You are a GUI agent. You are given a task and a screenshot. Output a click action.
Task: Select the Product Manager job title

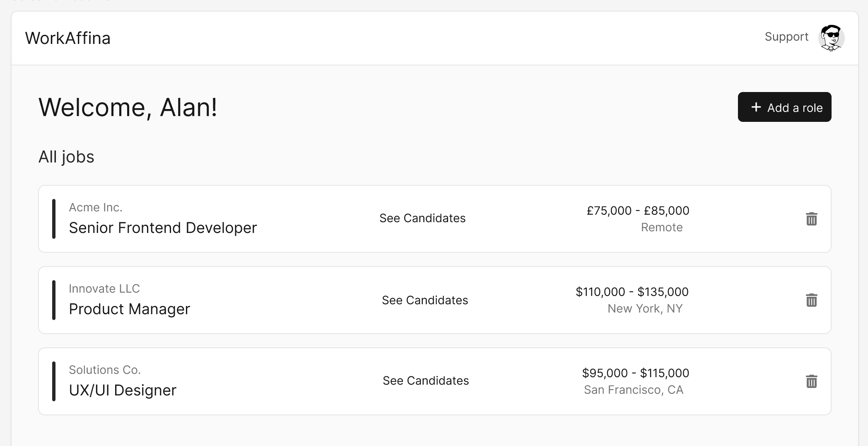point(129,309)
